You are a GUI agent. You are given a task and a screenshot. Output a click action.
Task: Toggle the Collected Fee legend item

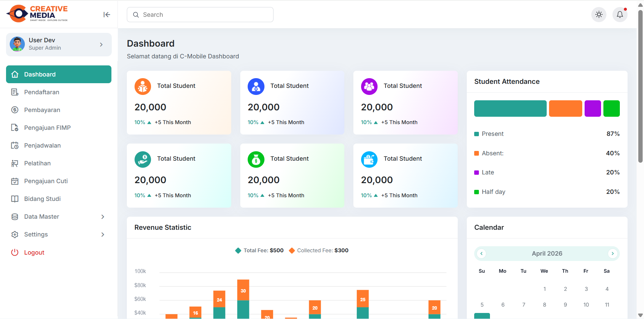[x=319, y=250]
